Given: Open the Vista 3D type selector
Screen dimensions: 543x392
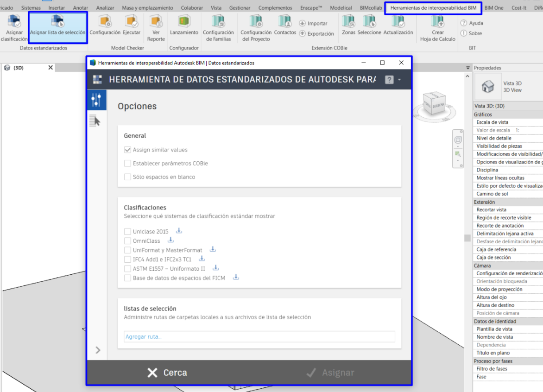Looking at the screenshot, I should point(508,87).
